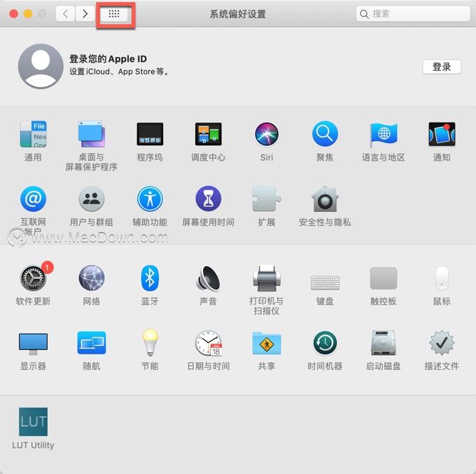This screenshot has width=476, height=474.
Task: Open 辅助功能 (Accessibility) settings
Action: 150,199
